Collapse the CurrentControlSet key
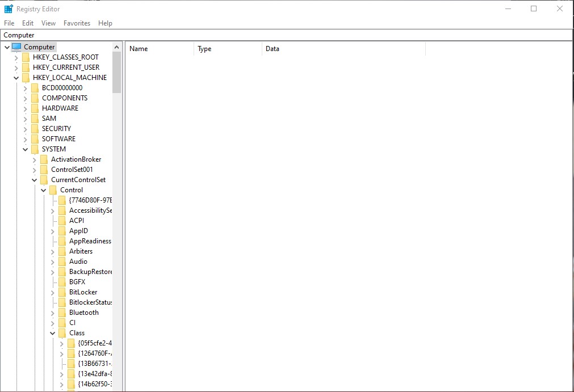Viewport: 574px width, 392px height. point(35,180)
